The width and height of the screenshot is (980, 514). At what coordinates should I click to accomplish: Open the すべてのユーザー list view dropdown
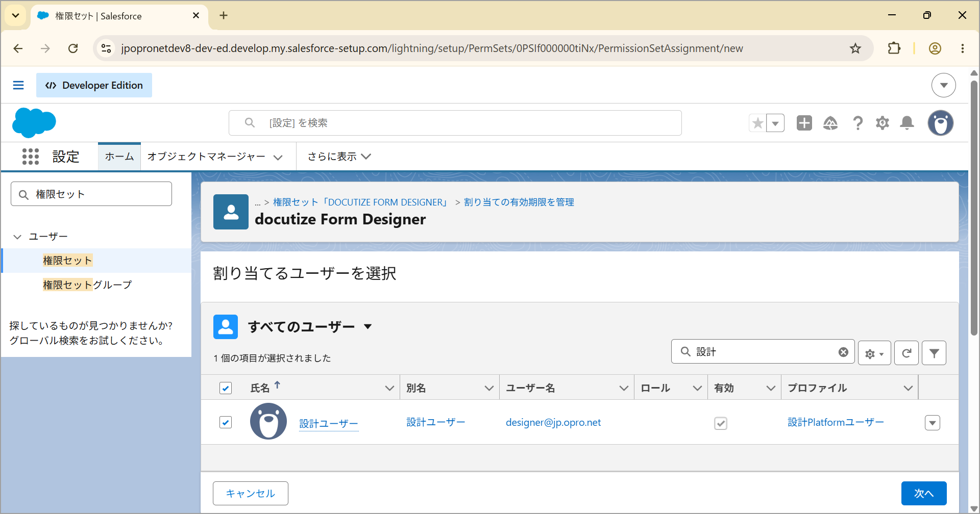point(368,327)
